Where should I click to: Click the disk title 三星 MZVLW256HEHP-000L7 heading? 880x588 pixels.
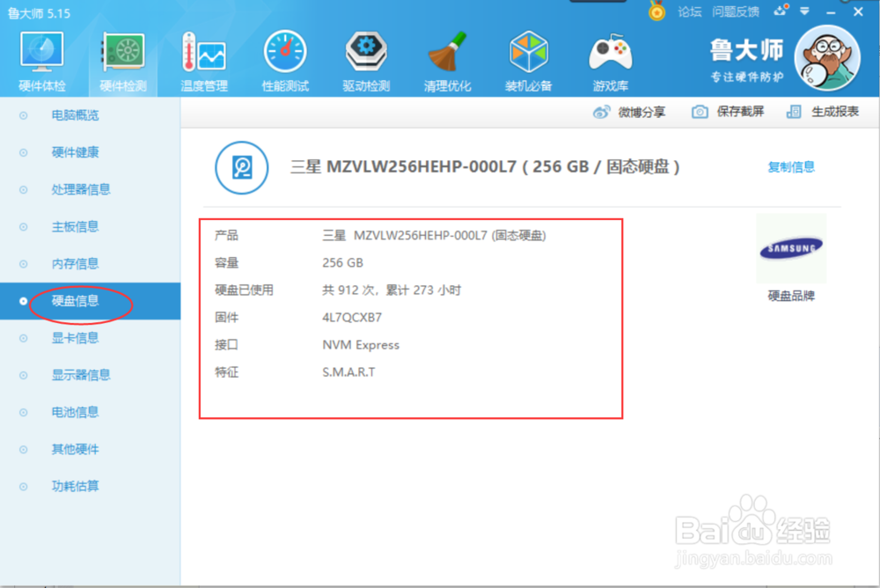click(484, 166)
